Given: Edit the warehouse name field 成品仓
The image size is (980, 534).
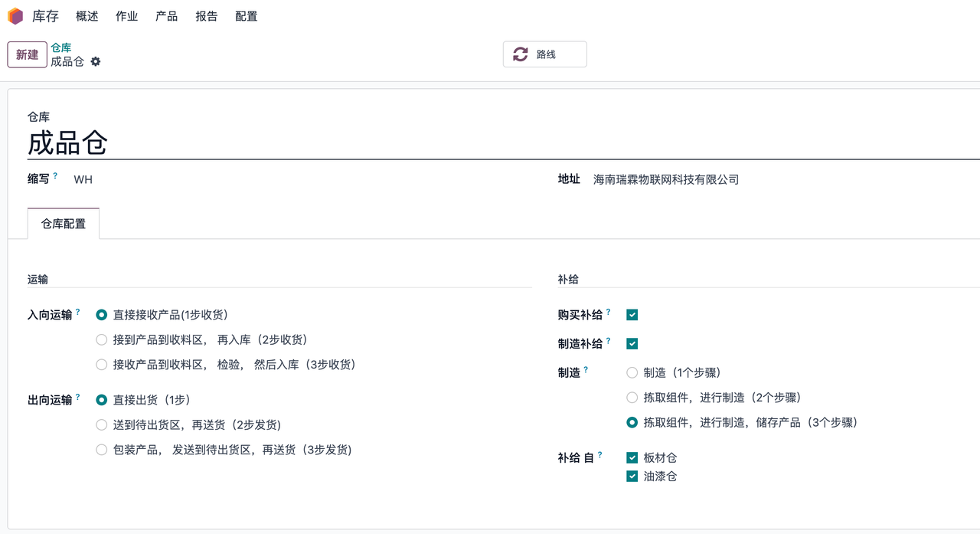Looking at the screenshot, I should (x=504, y=143).
